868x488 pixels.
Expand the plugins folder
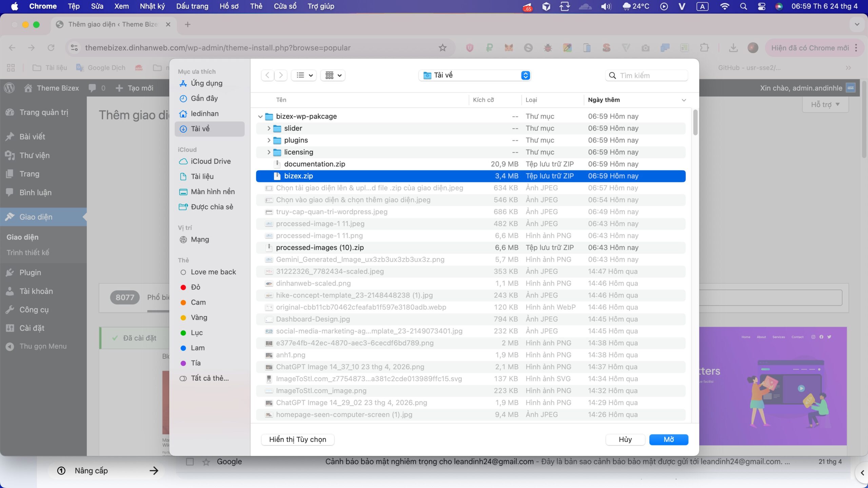coord(269,140)
